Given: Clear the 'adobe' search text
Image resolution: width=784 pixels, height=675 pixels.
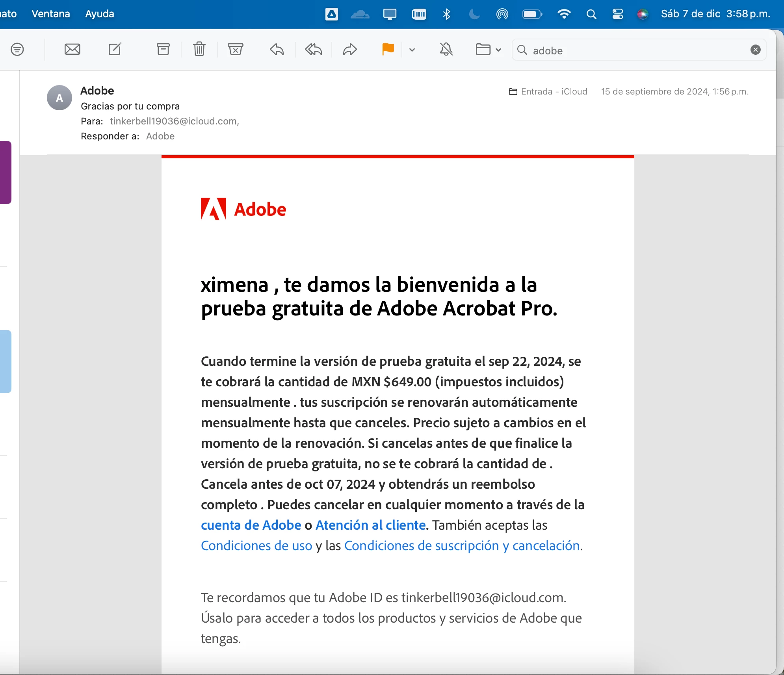Looking at the screenshot, I should [x=755, y=50].
